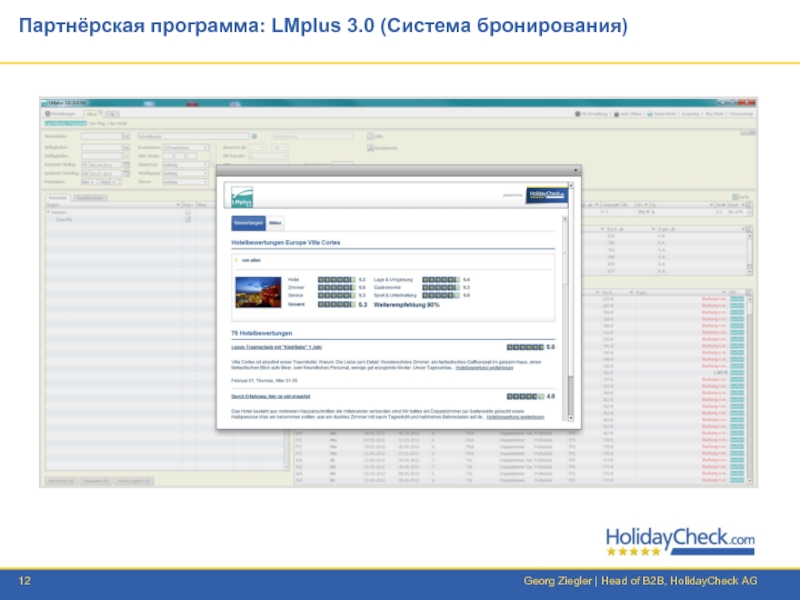
Task: Click the 'Weiterempfehlung 90%' text
Action: tap(406, 305)
